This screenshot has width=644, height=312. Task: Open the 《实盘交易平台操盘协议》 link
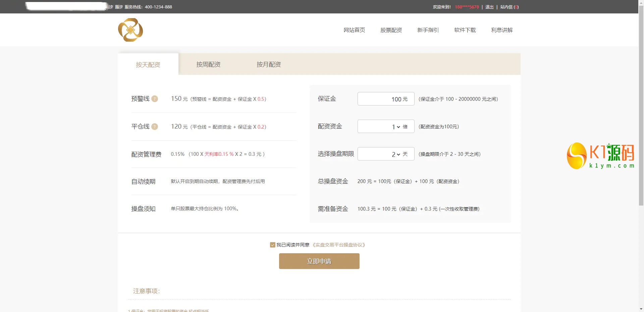point(338,245)
